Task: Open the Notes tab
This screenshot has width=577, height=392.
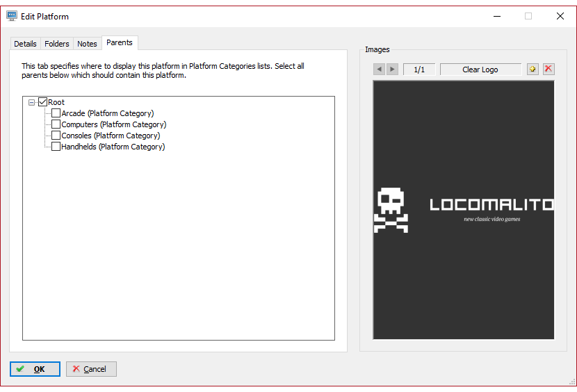Action: click(x=87, y=44)
